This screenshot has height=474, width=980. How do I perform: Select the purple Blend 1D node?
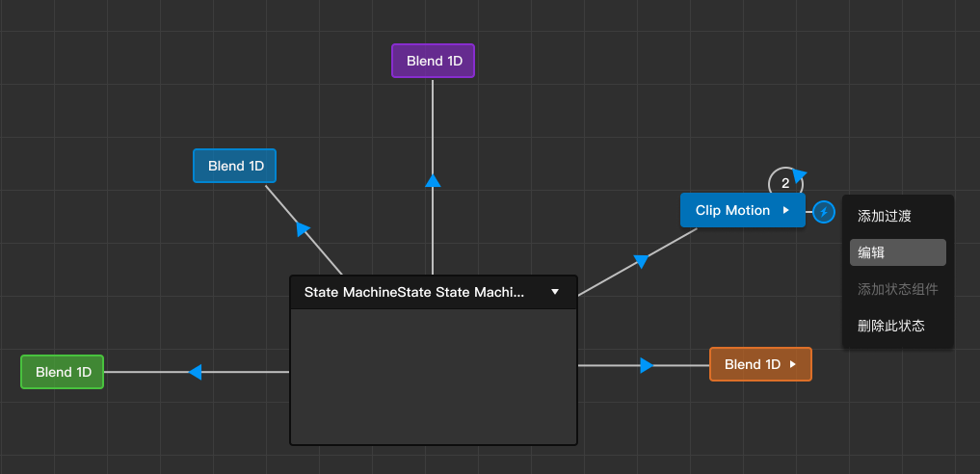pos(433,61)
